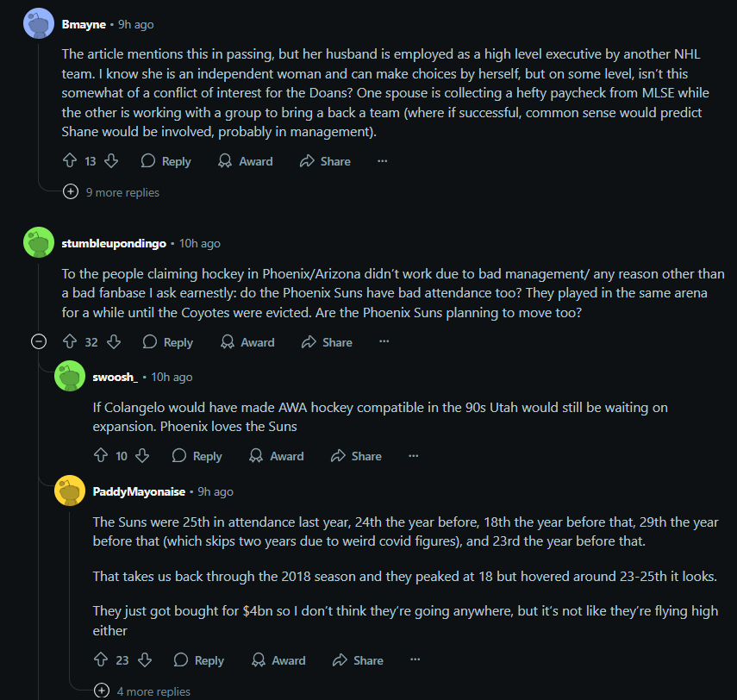The height and width of the screenshot is (700, 737).
Task: Downvote swoosh_'s comment
Action: click(x=142, y=456)
